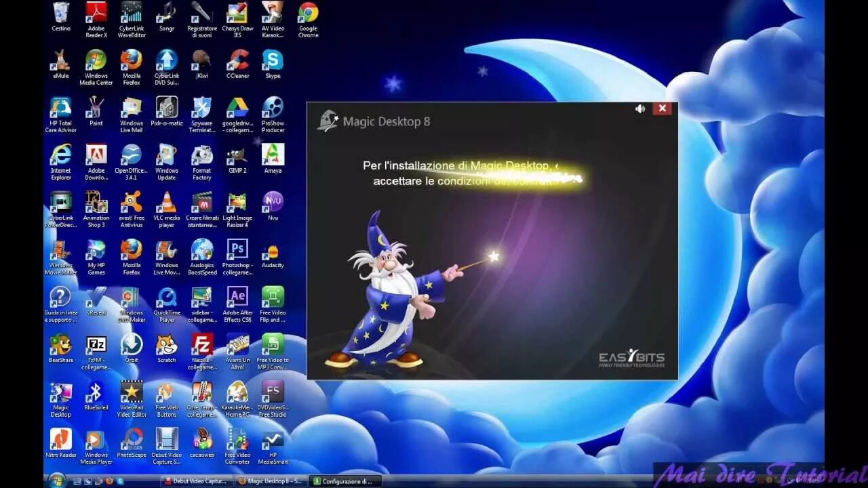Click the VLC media player icon

167,209
